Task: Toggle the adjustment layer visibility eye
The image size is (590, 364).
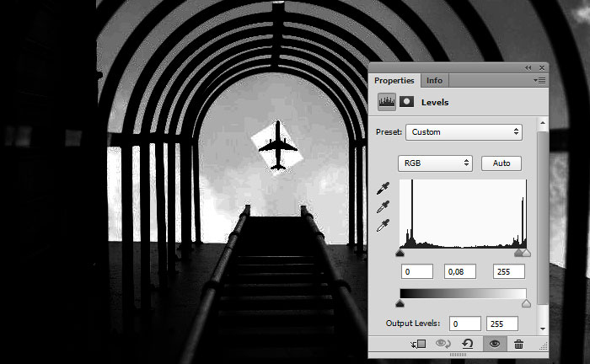Action: point(495,344)
